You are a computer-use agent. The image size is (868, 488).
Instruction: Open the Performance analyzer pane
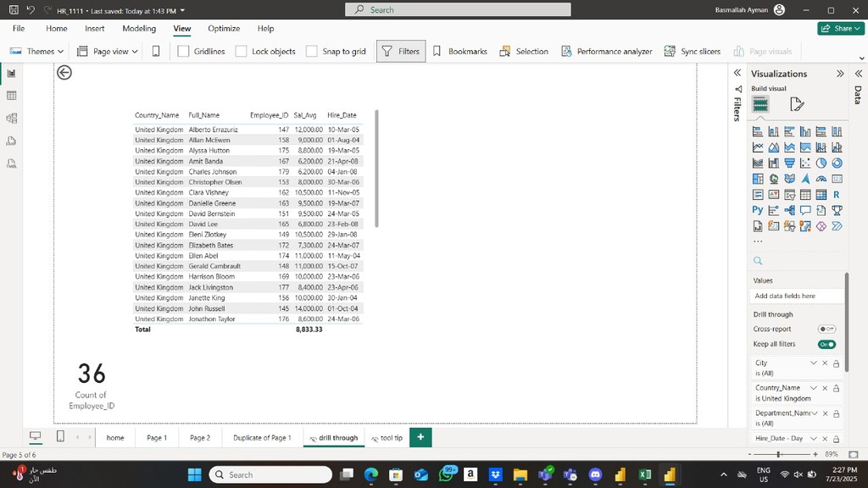[607, 52]
